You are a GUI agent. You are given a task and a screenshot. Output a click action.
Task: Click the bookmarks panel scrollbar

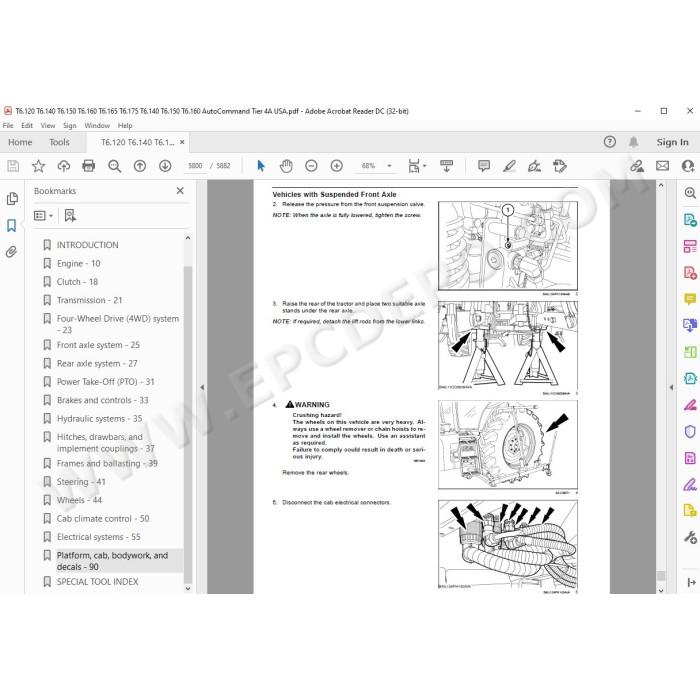[188, 424]
